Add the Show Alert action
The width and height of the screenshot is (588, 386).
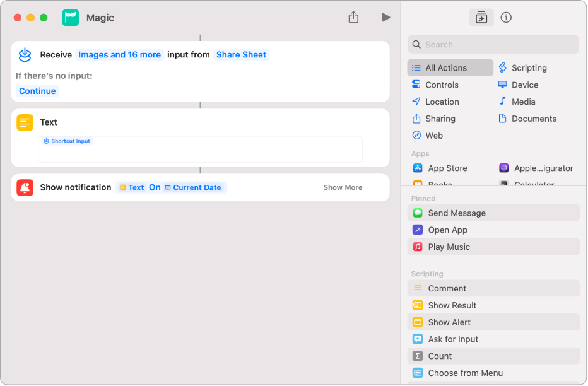click(x=493, y=322)
